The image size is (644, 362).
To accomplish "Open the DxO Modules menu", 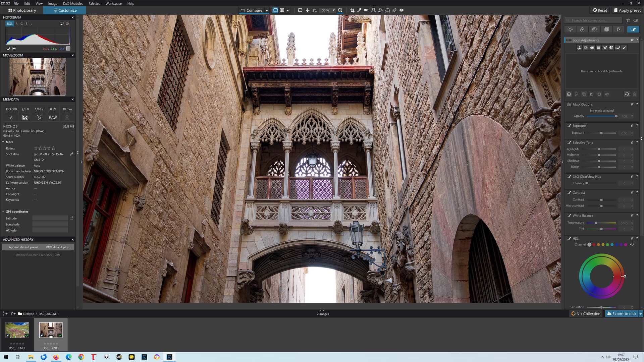I will (x=73, y=3).
